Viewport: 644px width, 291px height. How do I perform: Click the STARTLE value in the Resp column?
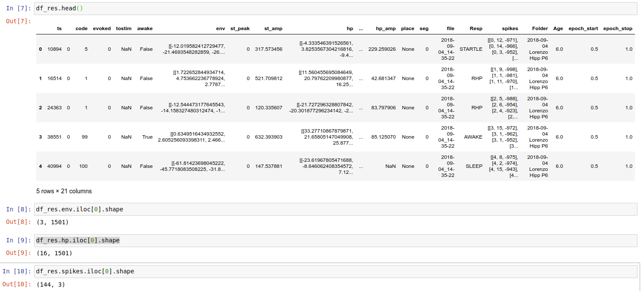(471, 49)
